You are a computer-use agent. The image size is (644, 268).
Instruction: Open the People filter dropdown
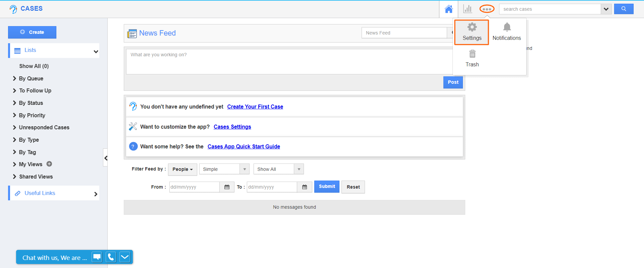pyautogui.click(x=182, y=169)
